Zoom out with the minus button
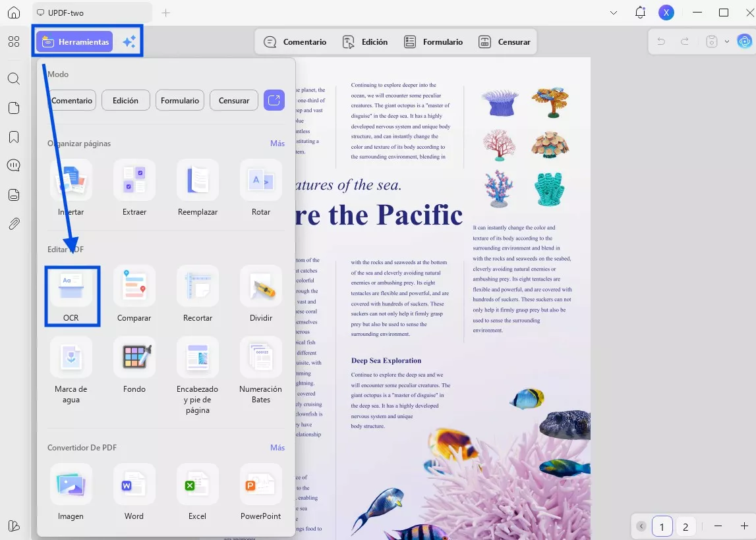This screenshot has height=540, width=756. [718, 527]
